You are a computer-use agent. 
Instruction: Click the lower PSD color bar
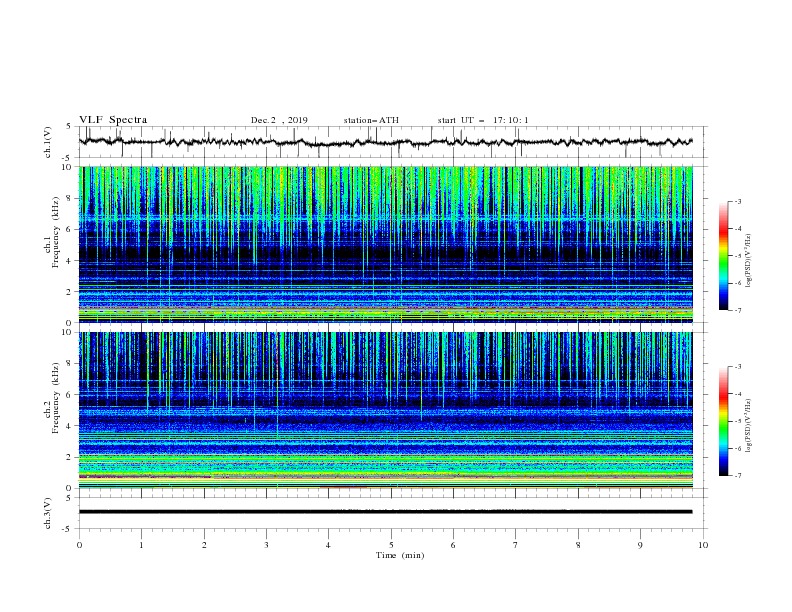(723, 421)
